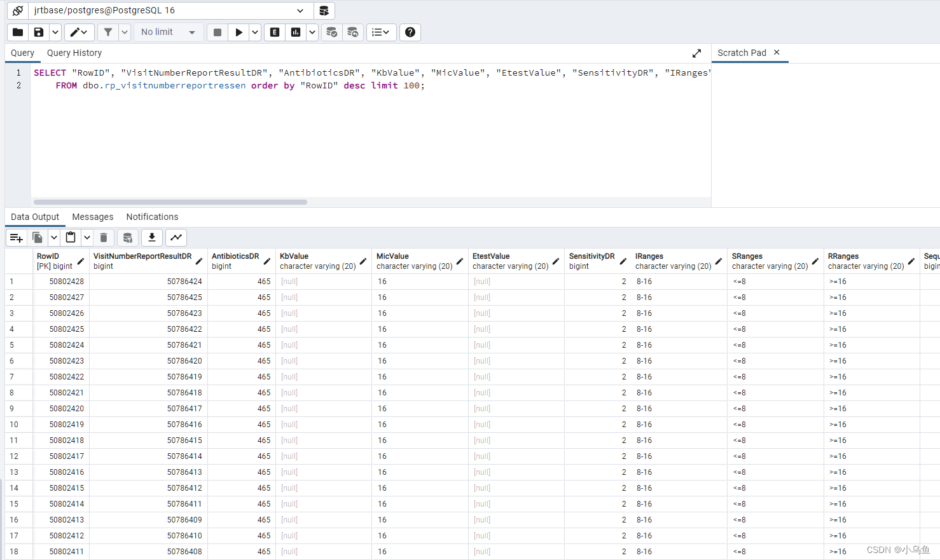Click the copy rows icon

(38, 238)
